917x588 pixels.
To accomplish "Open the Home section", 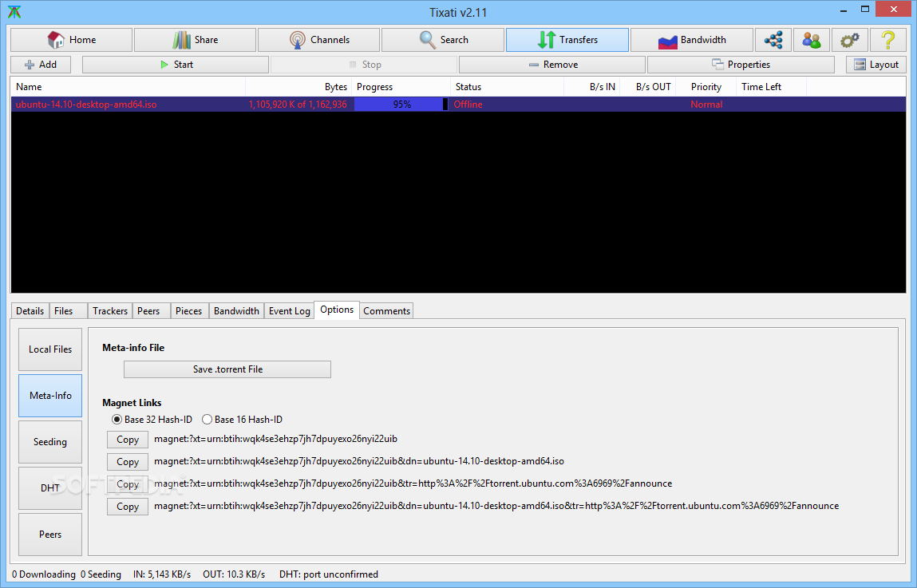I will (71, 40).
